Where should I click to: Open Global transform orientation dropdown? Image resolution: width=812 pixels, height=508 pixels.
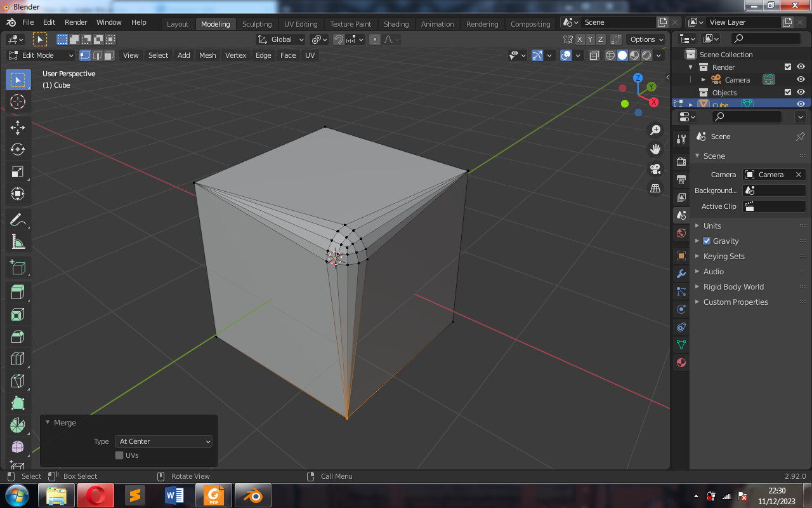pyautogui.click(x=281, y=39)
